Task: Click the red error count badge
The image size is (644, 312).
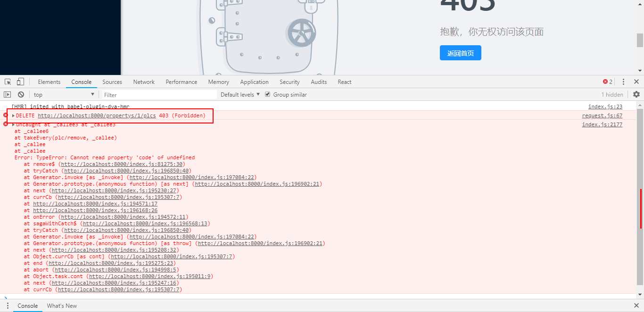Action: (x=608, y=82)
